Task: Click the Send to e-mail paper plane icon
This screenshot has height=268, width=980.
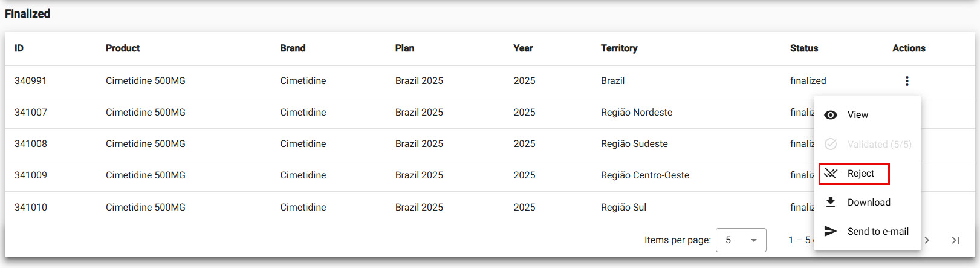Action: (x=831, y=231)
